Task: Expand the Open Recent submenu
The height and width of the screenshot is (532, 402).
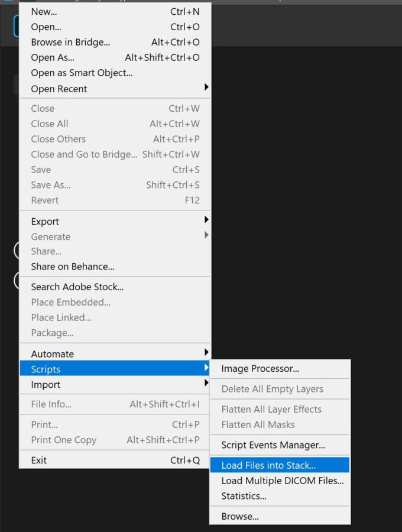Action: tap(115, 89)
